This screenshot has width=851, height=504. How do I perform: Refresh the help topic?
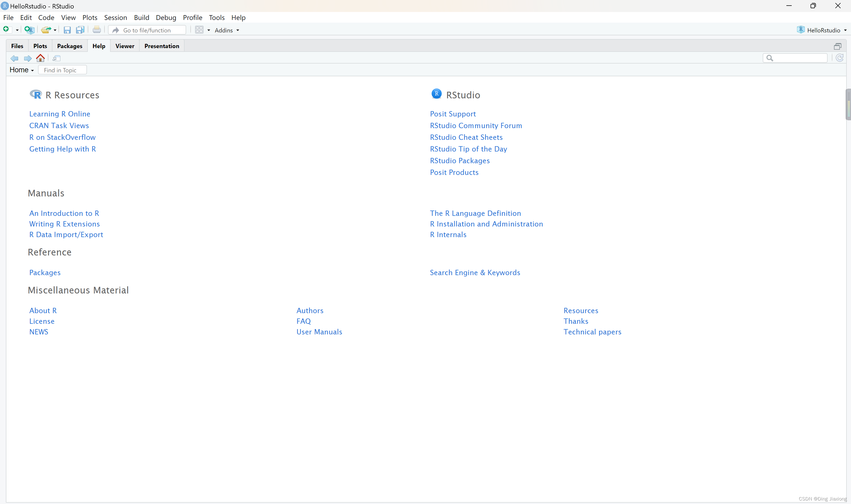tap(840, 58)
